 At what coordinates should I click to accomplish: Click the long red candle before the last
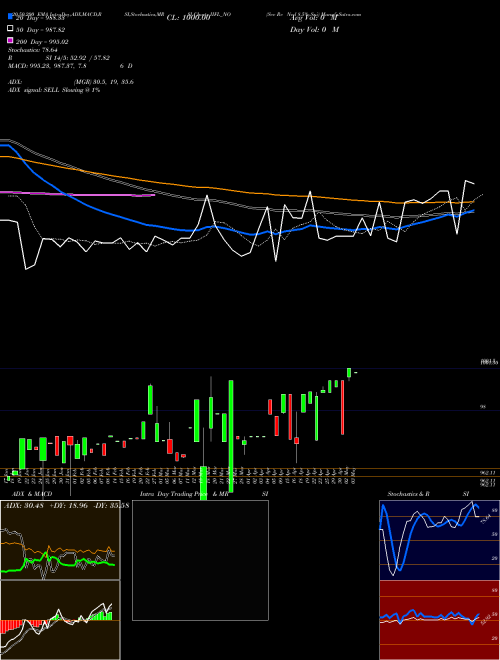[343, 407]
